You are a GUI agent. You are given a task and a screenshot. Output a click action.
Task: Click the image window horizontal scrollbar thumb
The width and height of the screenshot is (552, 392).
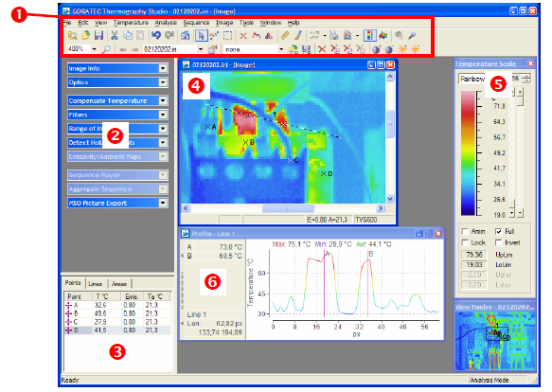pyautogui.click(x=288, y=208)
